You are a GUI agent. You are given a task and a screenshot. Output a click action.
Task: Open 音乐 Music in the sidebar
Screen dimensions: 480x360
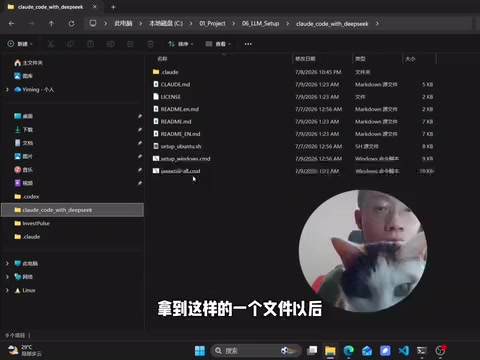click(x=23, y=169)
